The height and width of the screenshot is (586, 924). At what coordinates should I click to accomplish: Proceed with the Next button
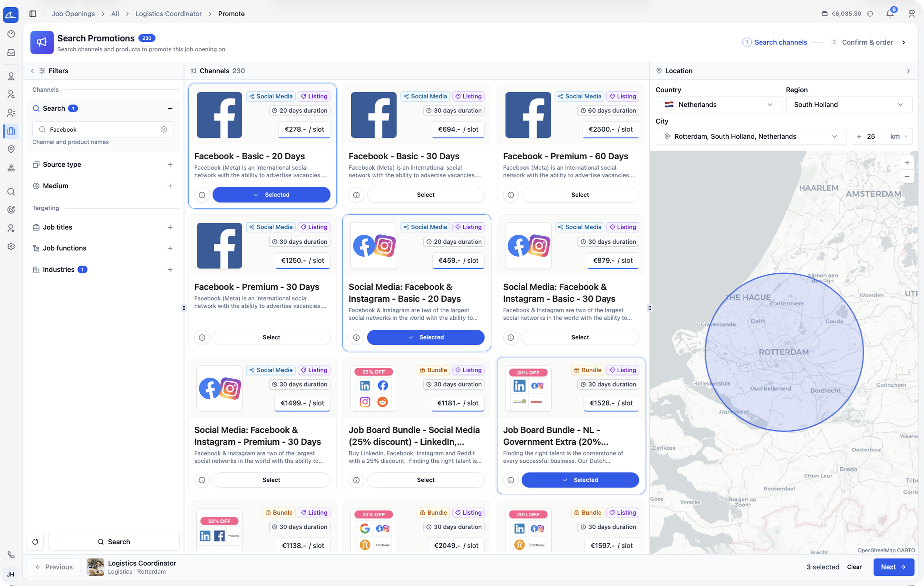pos(893,567)
